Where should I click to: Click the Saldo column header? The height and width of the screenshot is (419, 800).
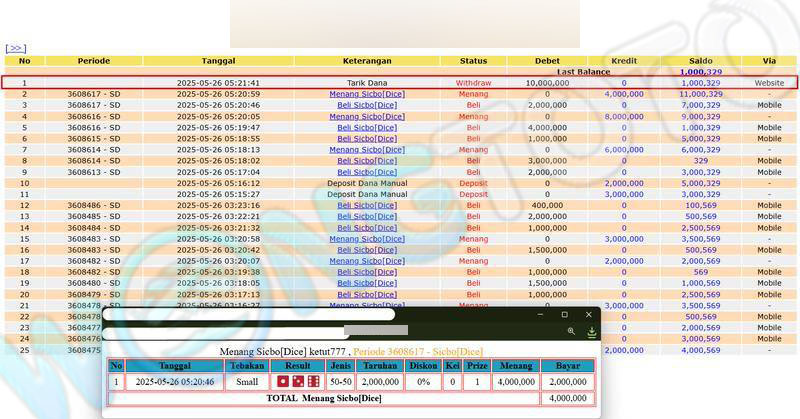(x=700, y=61)
